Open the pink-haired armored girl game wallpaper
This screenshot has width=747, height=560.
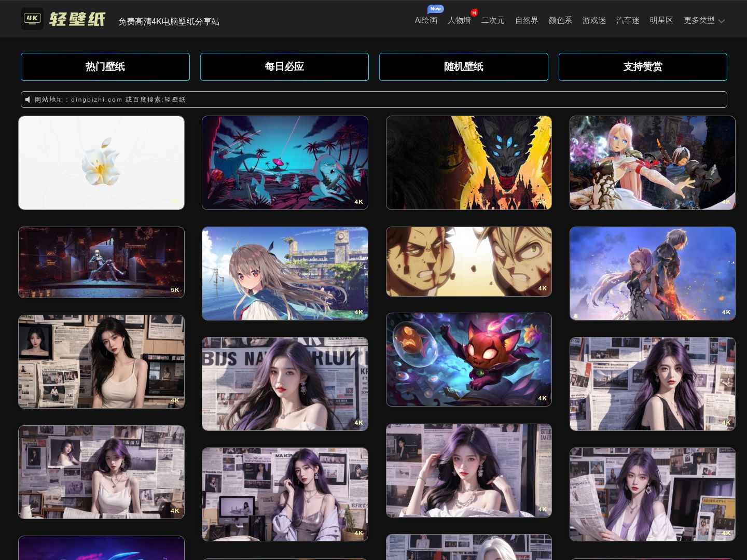pos(653,163)
